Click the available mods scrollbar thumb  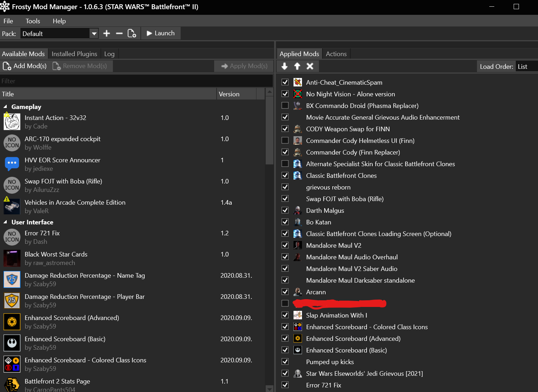[x=270, y=131]
